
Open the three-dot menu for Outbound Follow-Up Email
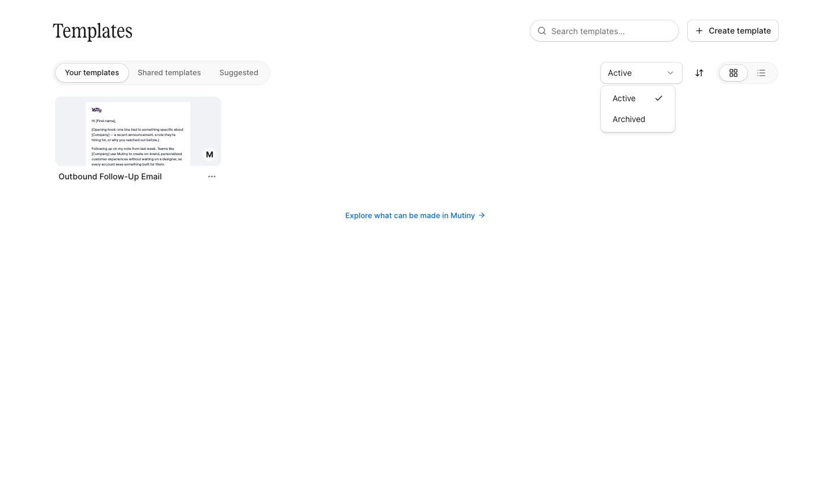[212, 176]
